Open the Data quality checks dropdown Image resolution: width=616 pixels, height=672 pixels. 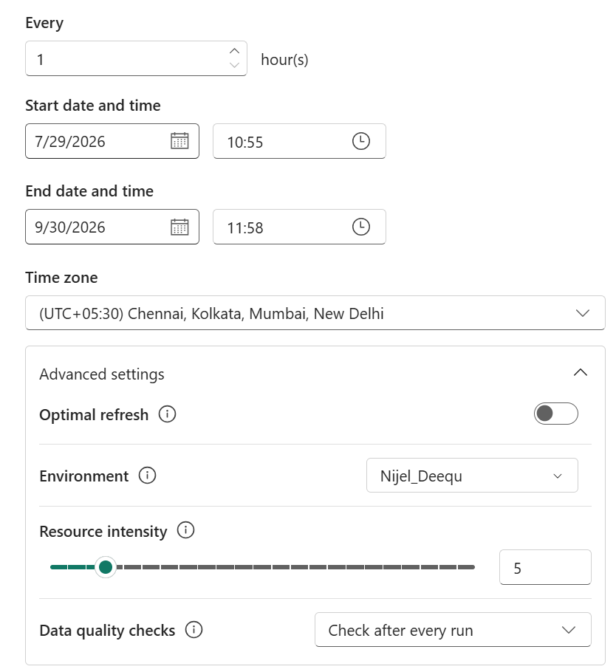[x=453, y=630]
